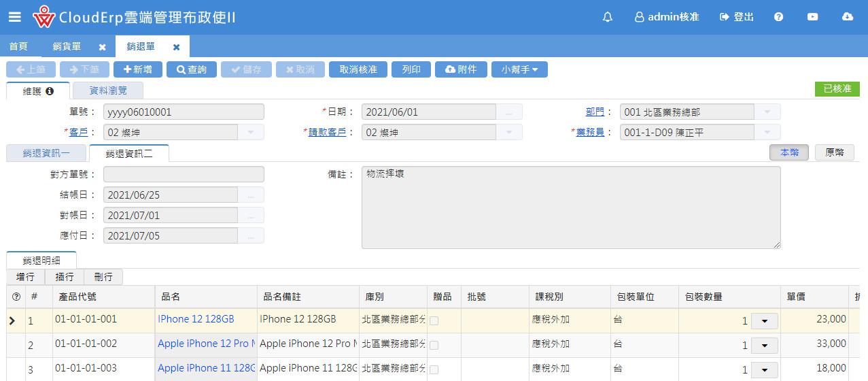Select the 銷退單 tab
The width and height of the screenshot is (868, 381).
pos(141,46)
